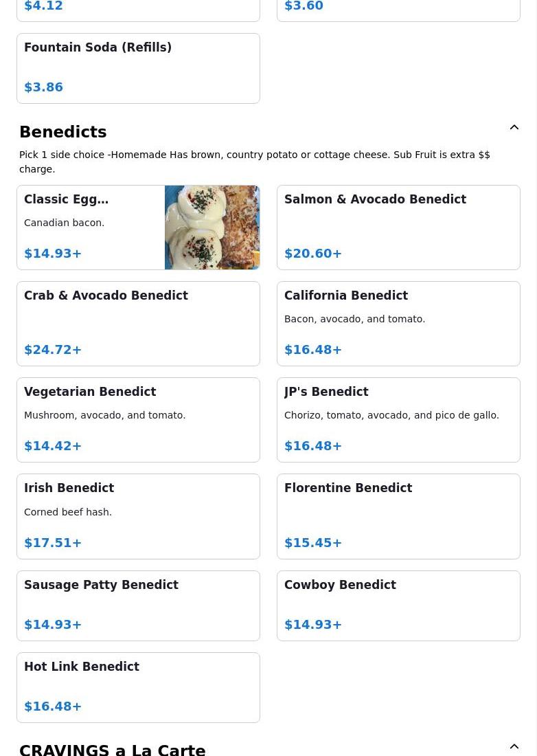
Task: Add Fountain Soda (Refills) item
Action: [138, 68]
